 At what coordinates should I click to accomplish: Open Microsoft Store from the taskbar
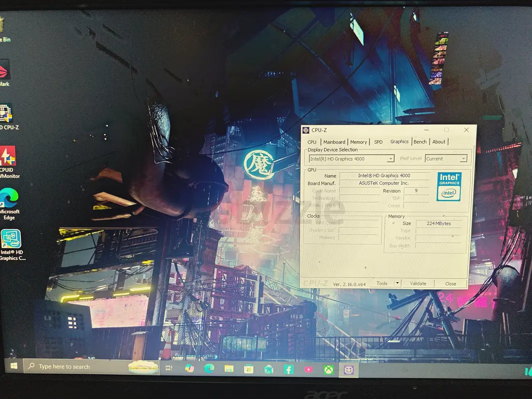coord(249,369)
